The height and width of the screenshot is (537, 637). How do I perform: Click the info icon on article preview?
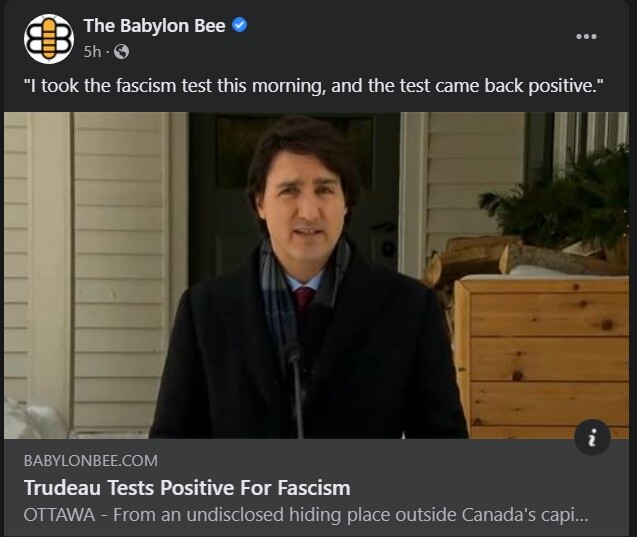(592, 437)
